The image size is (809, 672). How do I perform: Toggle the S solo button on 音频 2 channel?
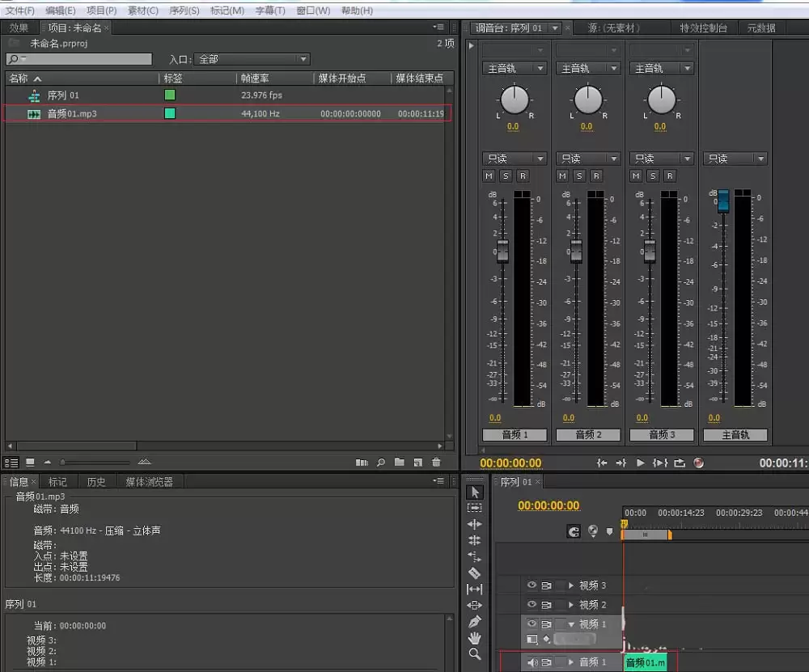(579, 175)
